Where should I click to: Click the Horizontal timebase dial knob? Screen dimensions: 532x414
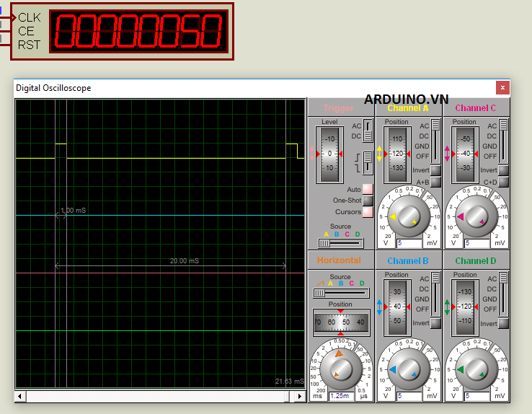click(341, 369)
